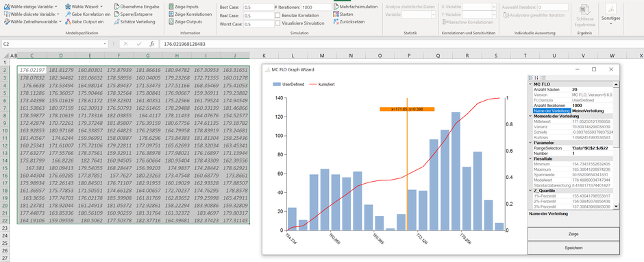Collapse the 'Z_Quantile' property category
This screenshot has height=262, width=644.
point(530,190)
